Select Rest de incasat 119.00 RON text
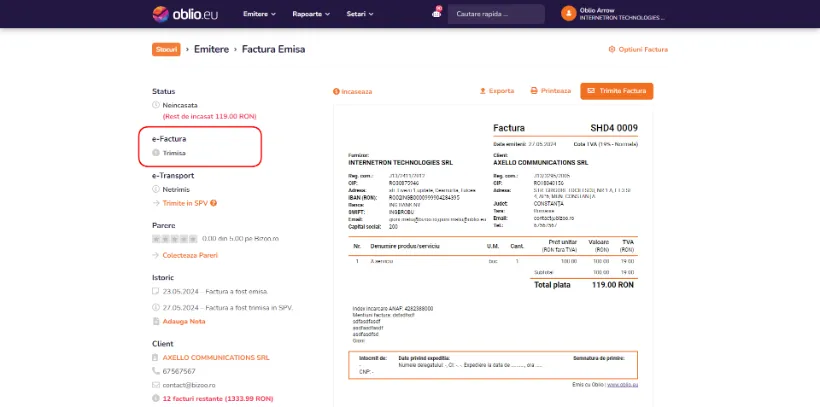This screenshot has height=407, width=820. tap(209, 117)
